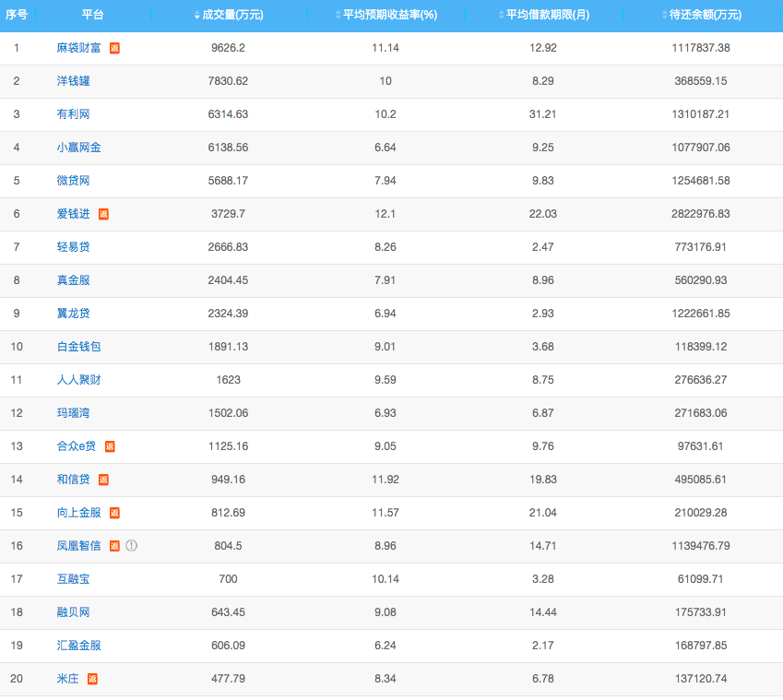Click the 1139476.79 balance cell
Image resolution: width=783 pixels, height=700 pixels.
click(x=701, y=546)
